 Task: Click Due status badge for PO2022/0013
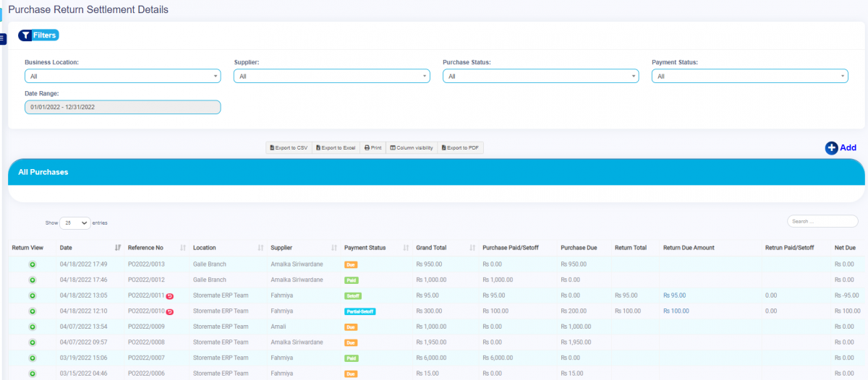click(x=351, y=265)
